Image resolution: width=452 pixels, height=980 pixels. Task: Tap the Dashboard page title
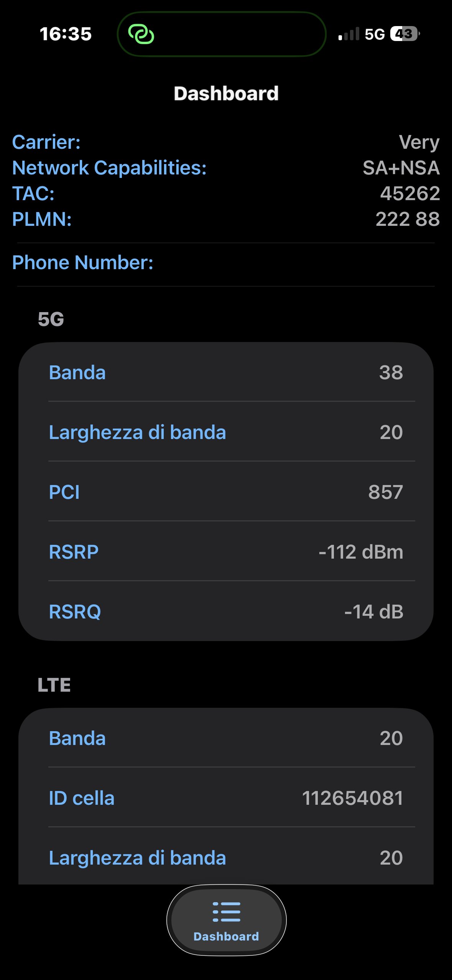point(226,94)
